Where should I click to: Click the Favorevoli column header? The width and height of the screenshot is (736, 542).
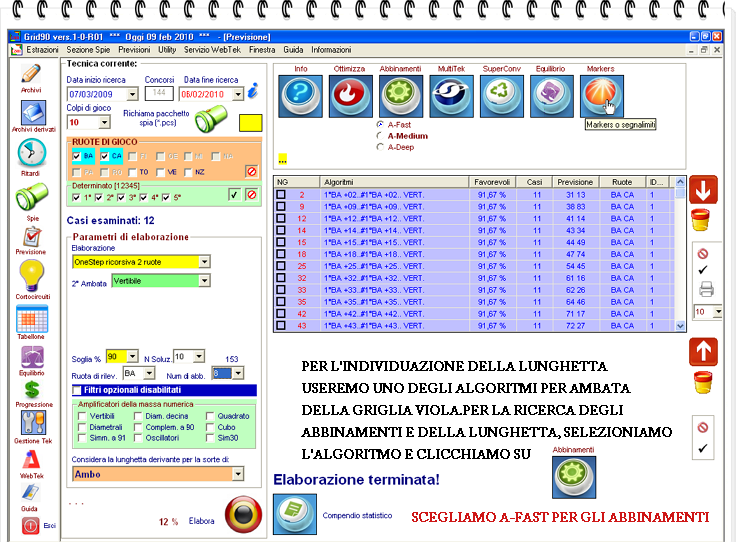[492, 182]
